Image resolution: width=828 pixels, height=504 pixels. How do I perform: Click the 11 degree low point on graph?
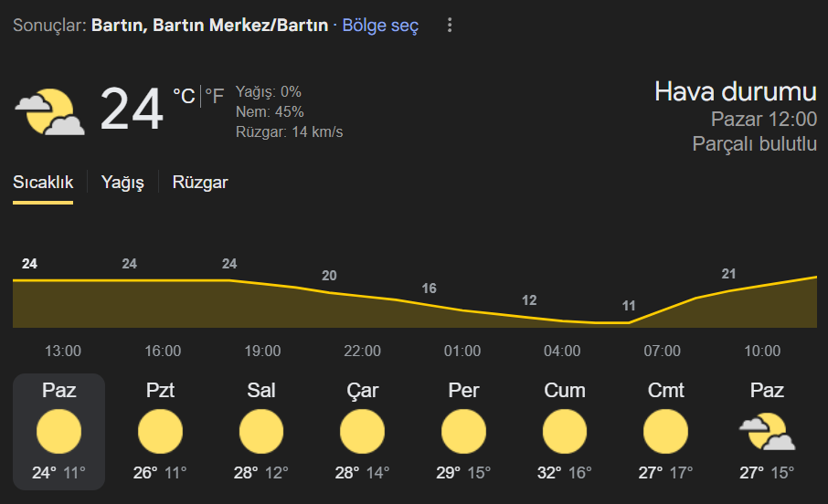pos(629,306)
